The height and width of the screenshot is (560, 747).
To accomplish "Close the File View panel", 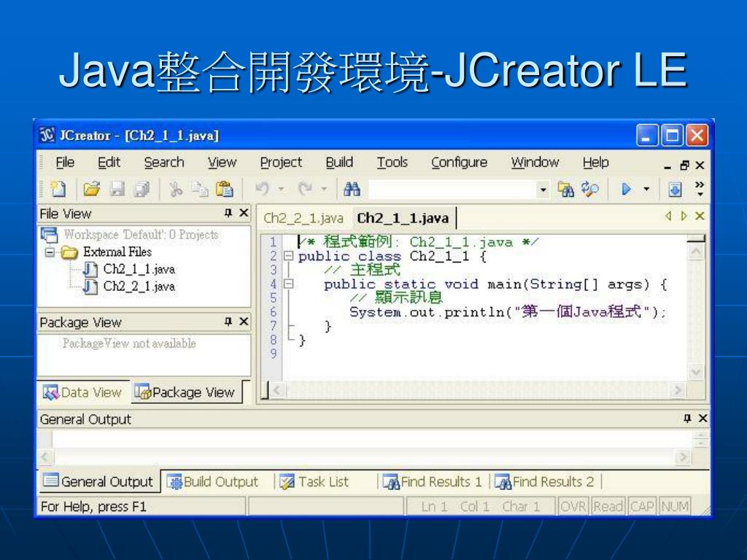I will pyautogui.click(x=244, y=213).
